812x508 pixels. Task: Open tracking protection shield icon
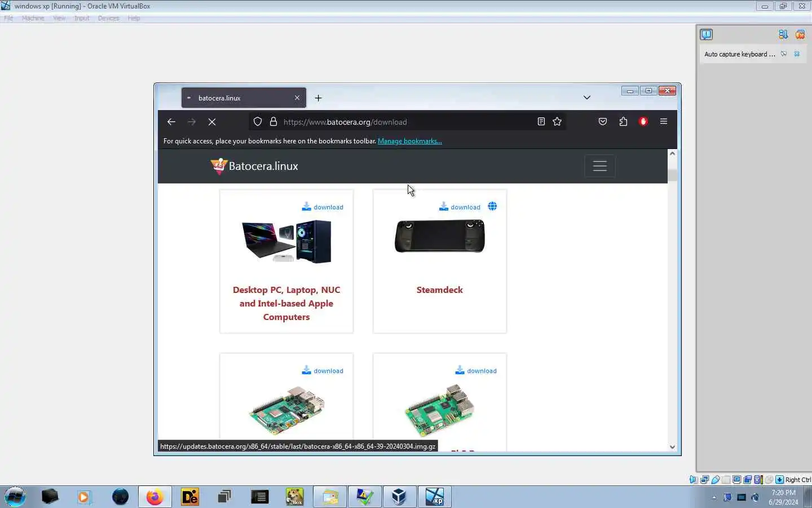point(258,122)
